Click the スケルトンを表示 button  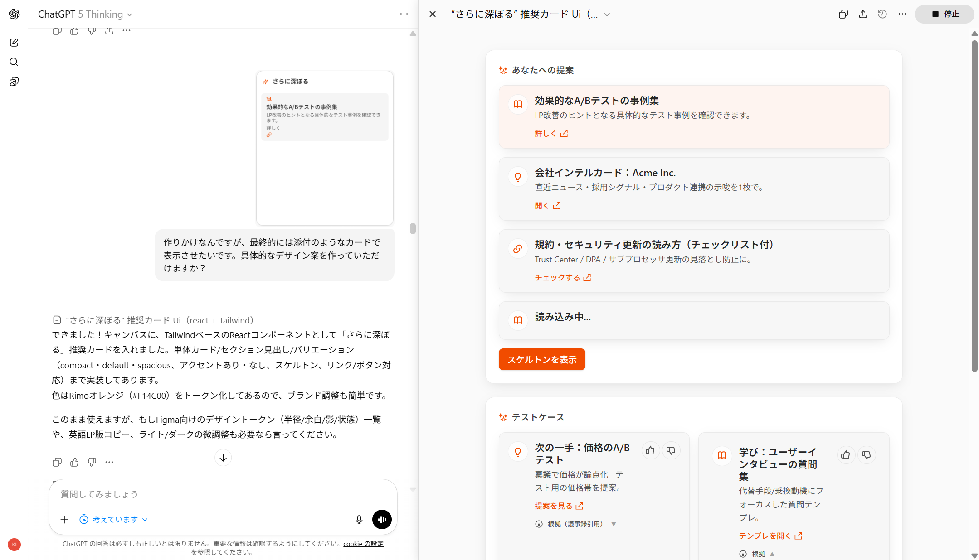pyautogui.click(x=542, y=359)
